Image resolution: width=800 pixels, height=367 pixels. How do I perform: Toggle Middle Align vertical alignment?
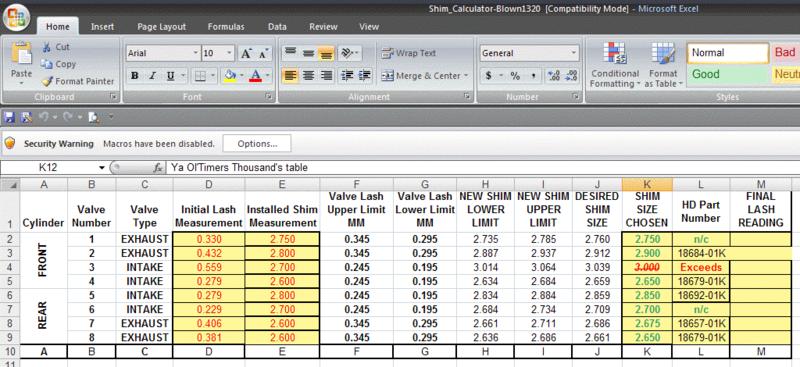tap(308, 53)
